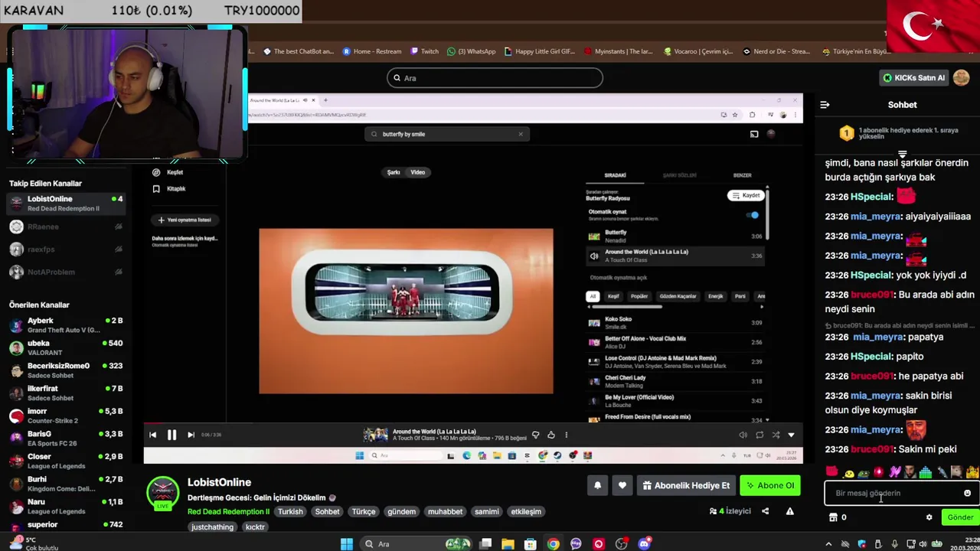Click KICKs Satın Al button

pos(914,78)
